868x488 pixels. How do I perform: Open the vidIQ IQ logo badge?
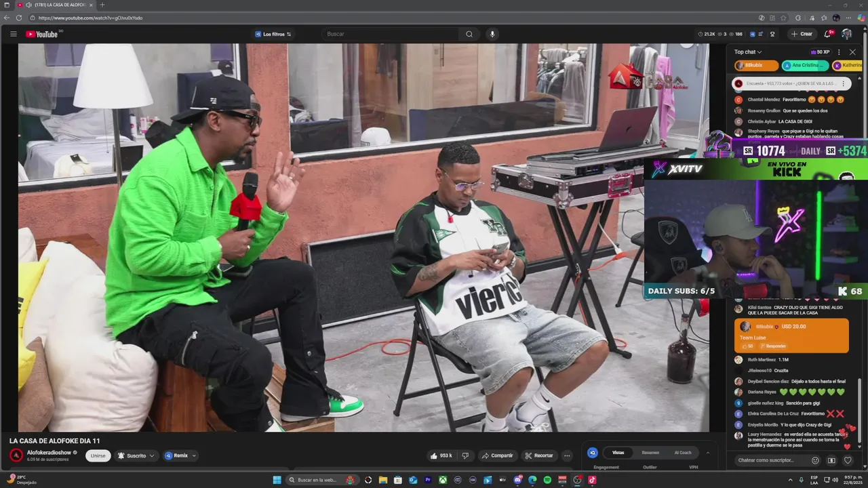click(x=592, y=453)
